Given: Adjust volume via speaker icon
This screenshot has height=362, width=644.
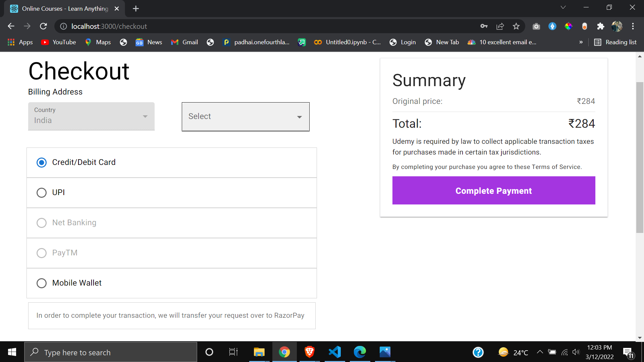Looking at the screenshot, I should pyautogui.click(x=576, y=352).
